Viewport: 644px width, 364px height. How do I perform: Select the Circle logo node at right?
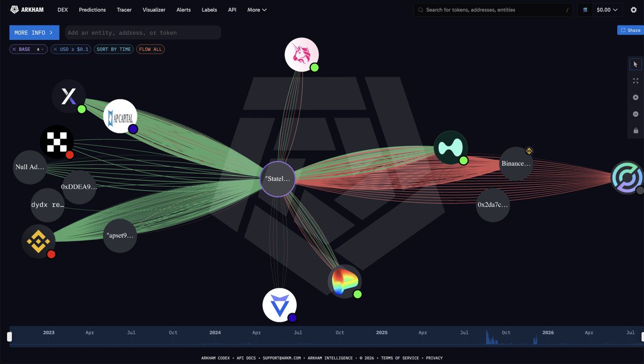[627, 178]
